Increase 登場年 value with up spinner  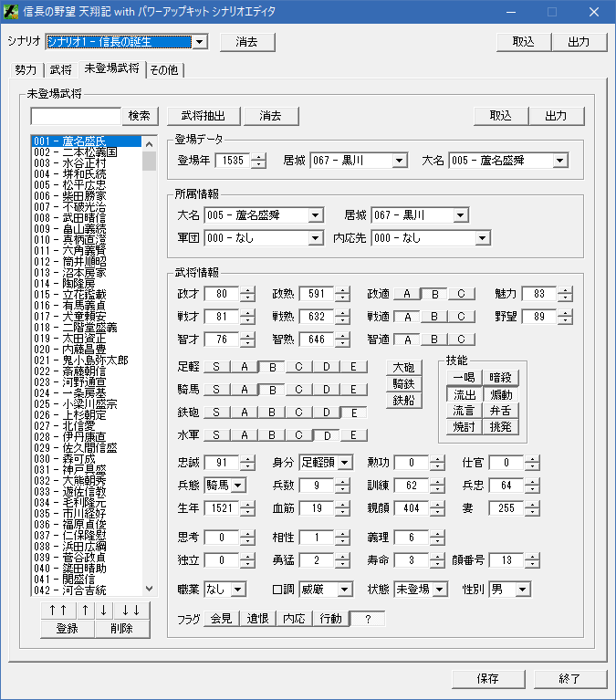click(258, 157)
